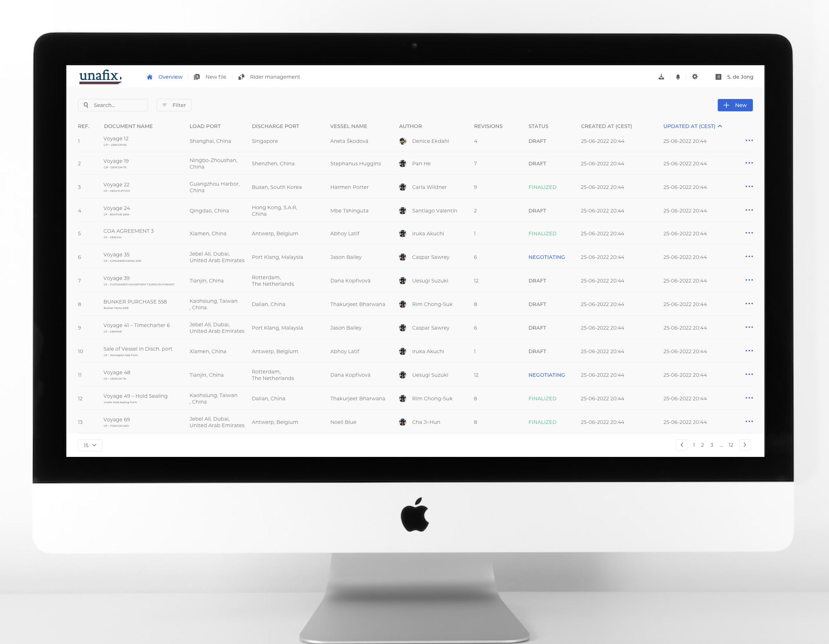Navigate to last page 12 in pagination
The height and width of the screenshot is (644, 829).
(x=732, y=445)
